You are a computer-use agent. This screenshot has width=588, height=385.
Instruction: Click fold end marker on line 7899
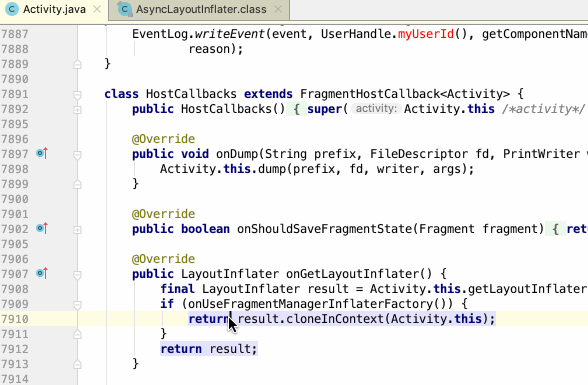point(77,184)
